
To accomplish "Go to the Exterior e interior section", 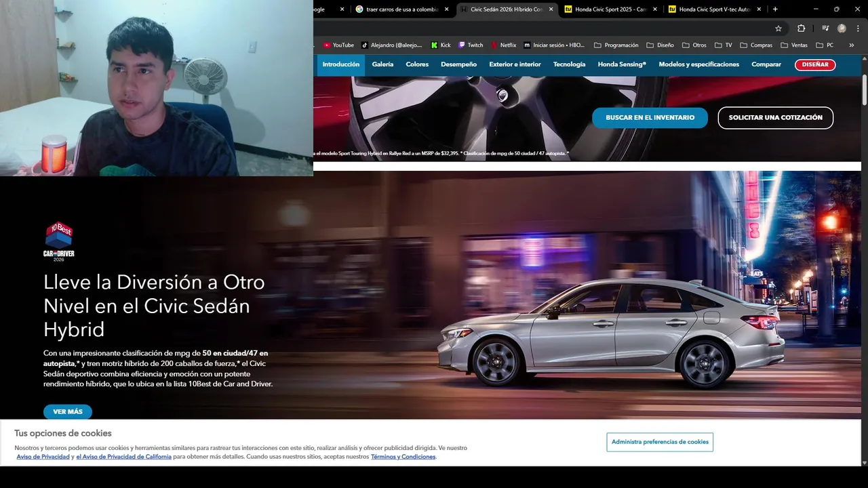I will pyautogui.click(x=515, y=64).
